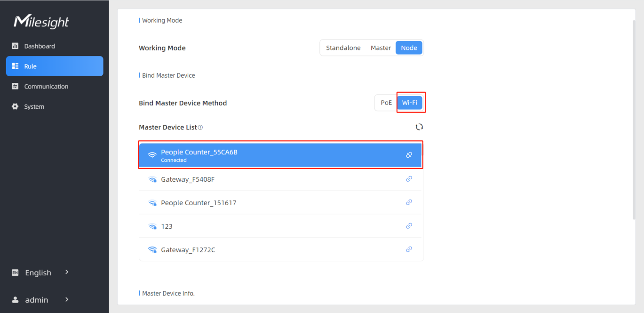This screenshot has width=644, height=313.
Task: Switch working mode to Master
Action: point(381,48)
